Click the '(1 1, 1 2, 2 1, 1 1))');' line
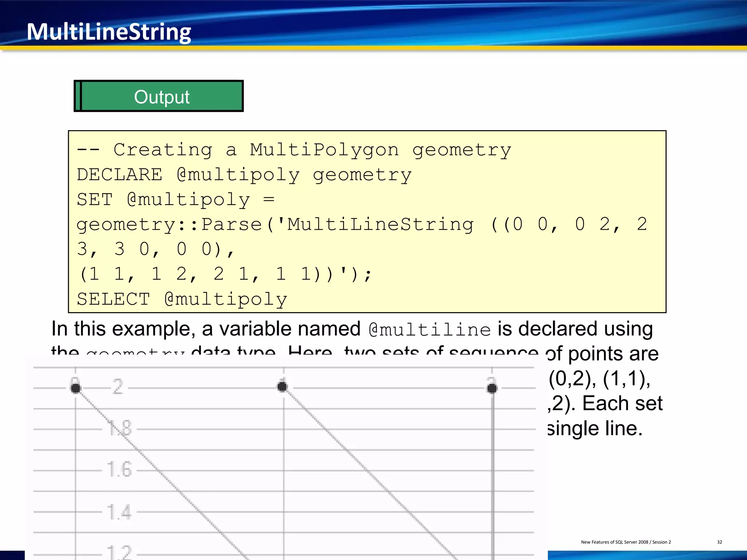This screenshot has width=747, height=560. tap(225, 274)
